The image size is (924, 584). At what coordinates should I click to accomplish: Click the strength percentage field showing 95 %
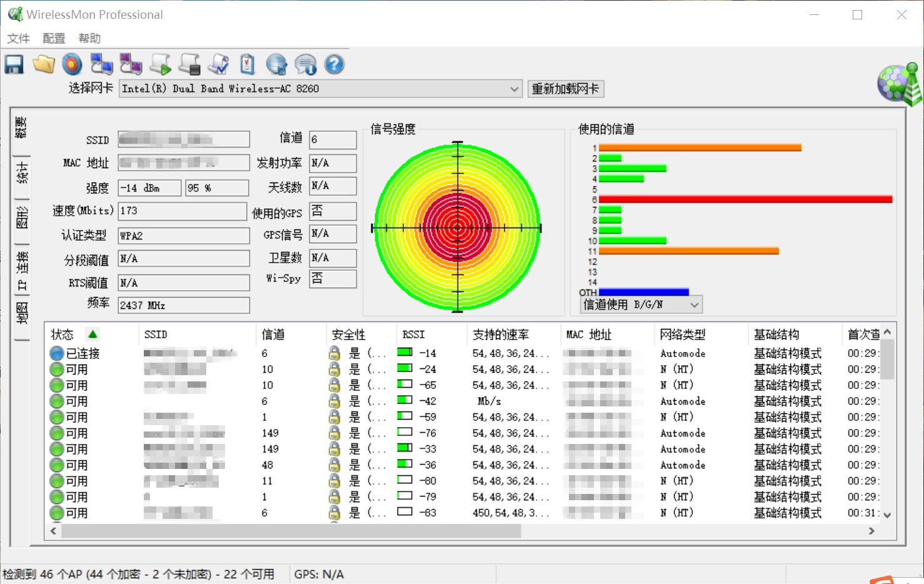[217, 188]
